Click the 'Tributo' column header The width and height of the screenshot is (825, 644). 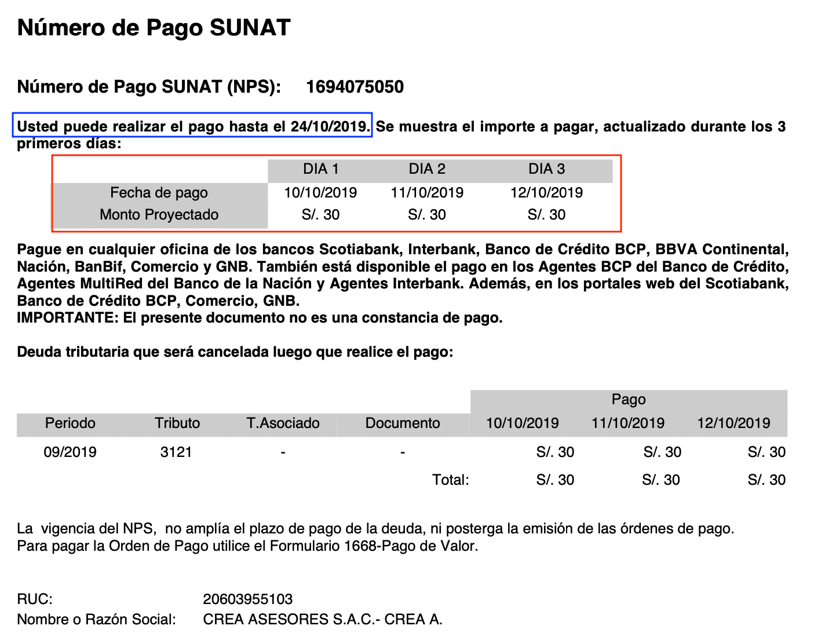[177, 423]
